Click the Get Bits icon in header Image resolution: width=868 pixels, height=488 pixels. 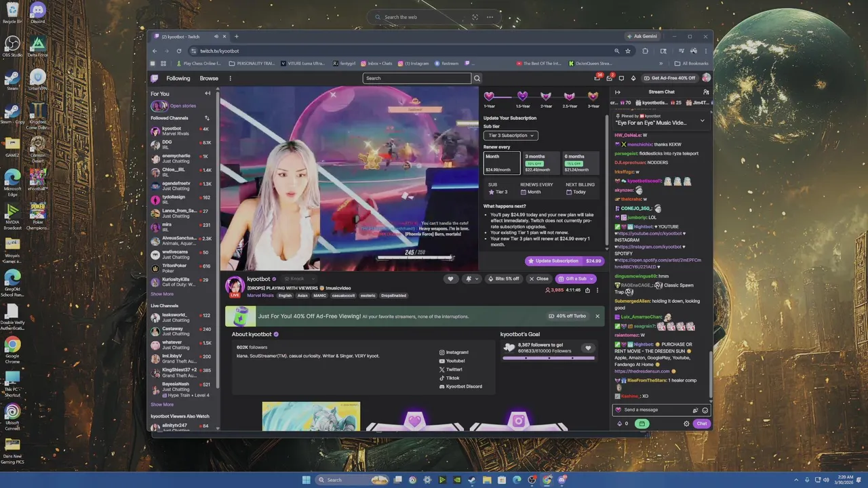pyautogui.click(x=633, y=78)
